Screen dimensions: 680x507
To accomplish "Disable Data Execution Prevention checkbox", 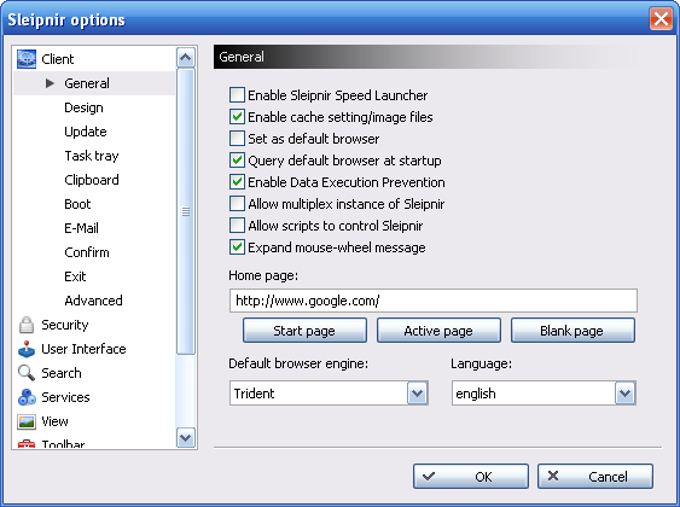I will tap(237, 182).
